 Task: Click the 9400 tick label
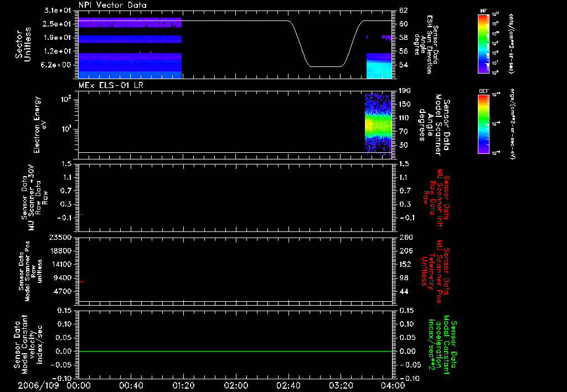(63, 278)
